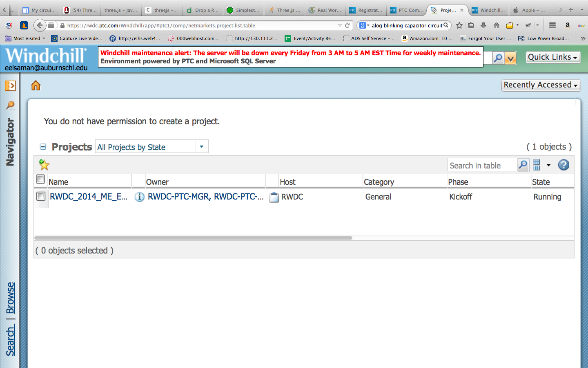Open the browser tab list dropdown arrow
Image resolution: width=588 pixels, height=368 pixels.
pos(582,10)
